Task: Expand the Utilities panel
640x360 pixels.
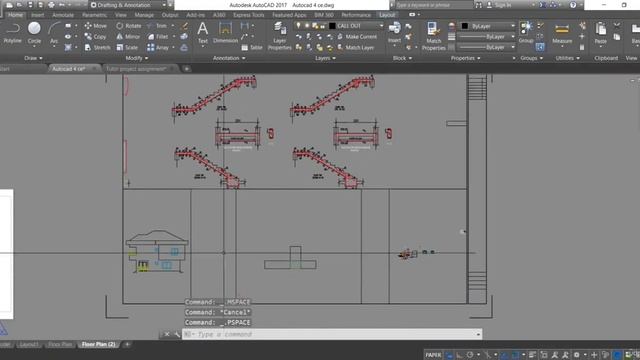Action: point(567,58)
